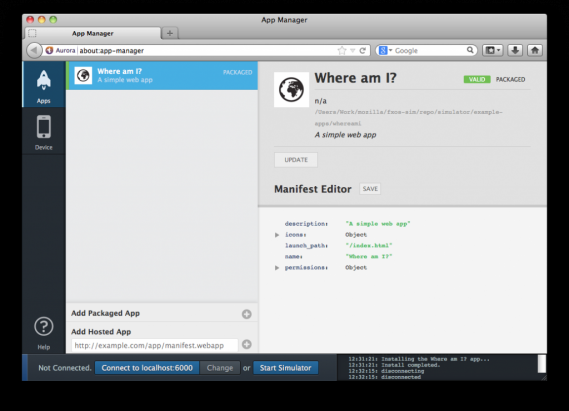Click the browser back arrow button

(x=34, y=50)
